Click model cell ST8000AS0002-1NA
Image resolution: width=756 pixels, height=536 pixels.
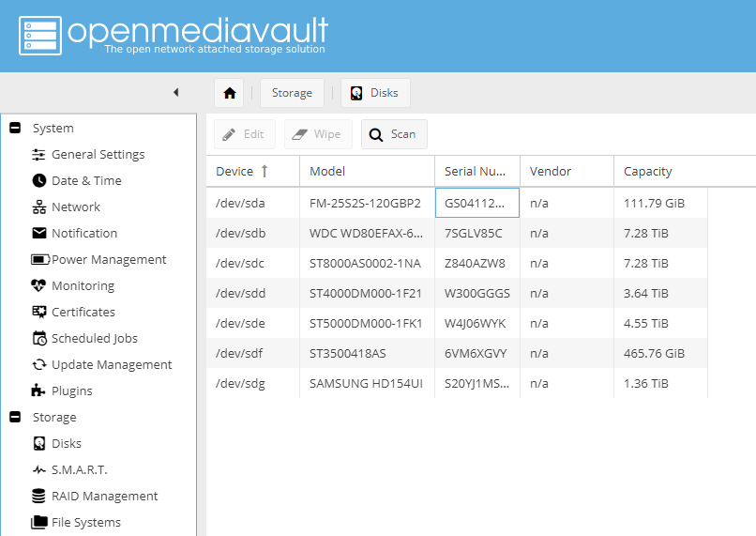click(365, 263)
